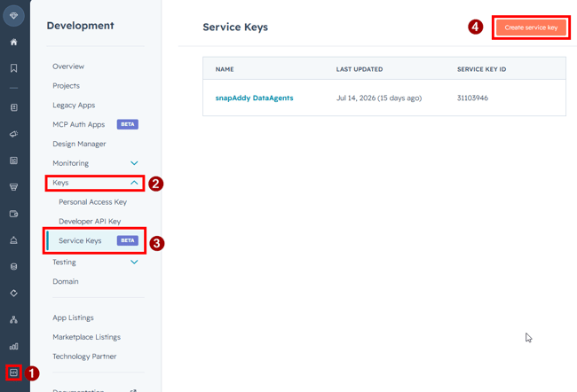Viewport: 577px width, 392px height.
Task: Open the Content image icon in sidebar
Action: point(13,161)
